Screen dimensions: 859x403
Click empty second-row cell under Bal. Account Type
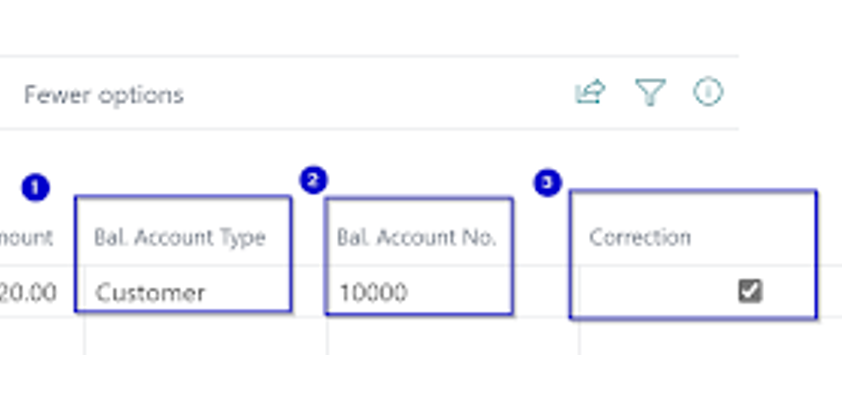point(200,337)
